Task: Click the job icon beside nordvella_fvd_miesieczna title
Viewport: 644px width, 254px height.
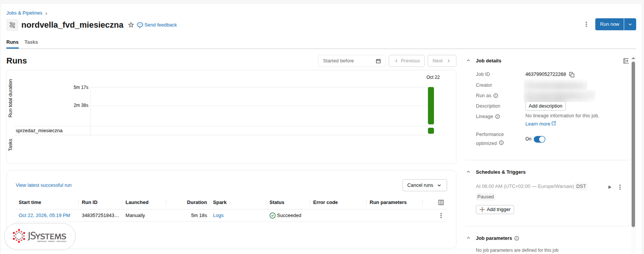Action: [12, 25]
